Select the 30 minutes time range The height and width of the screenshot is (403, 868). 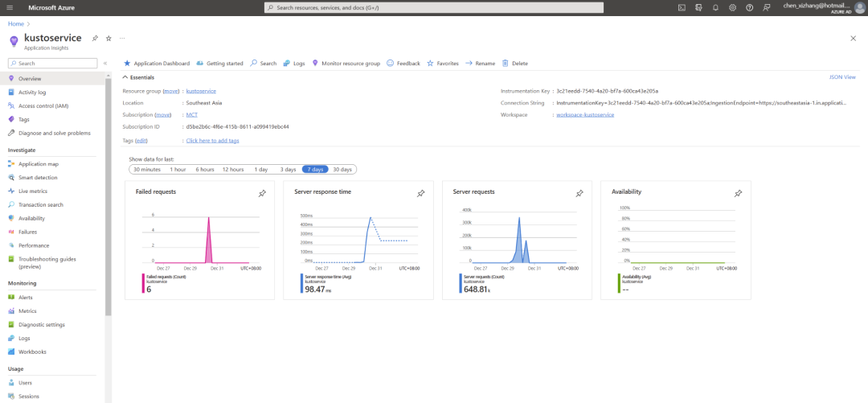[147, 169]
